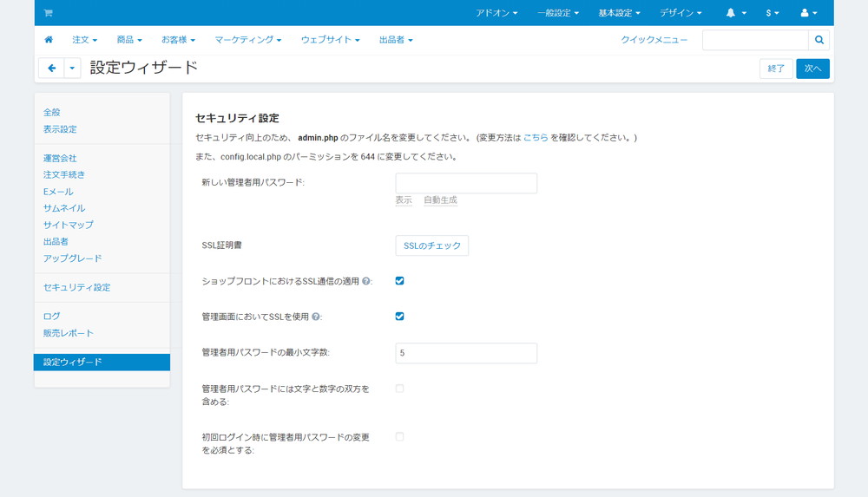Click the 表示 password link
The width and height of the screenshot is (868, 497).
[404, 199]
